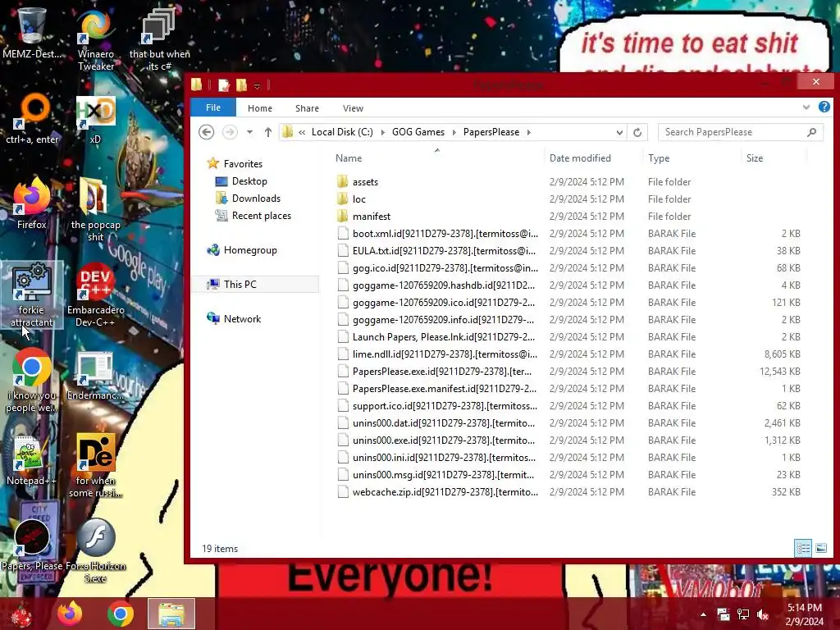The image size is (840, 630).
Task: Go up one folder level
Action: 268,132
